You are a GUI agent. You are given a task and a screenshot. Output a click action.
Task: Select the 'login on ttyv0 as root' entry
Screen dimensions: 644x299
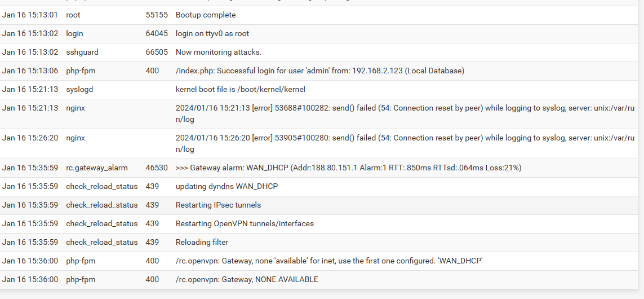212,34
